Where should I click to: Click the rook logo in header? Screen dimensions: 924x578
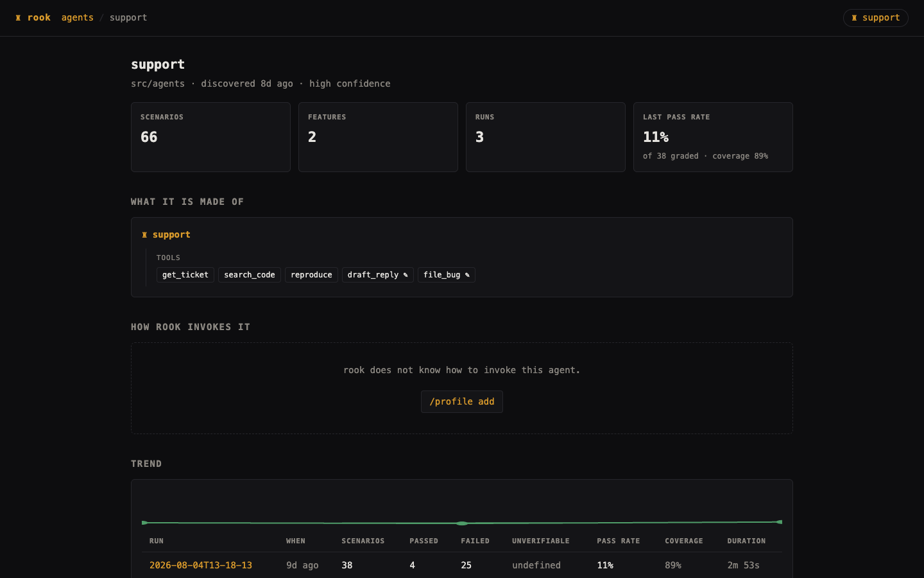[33, 17]
